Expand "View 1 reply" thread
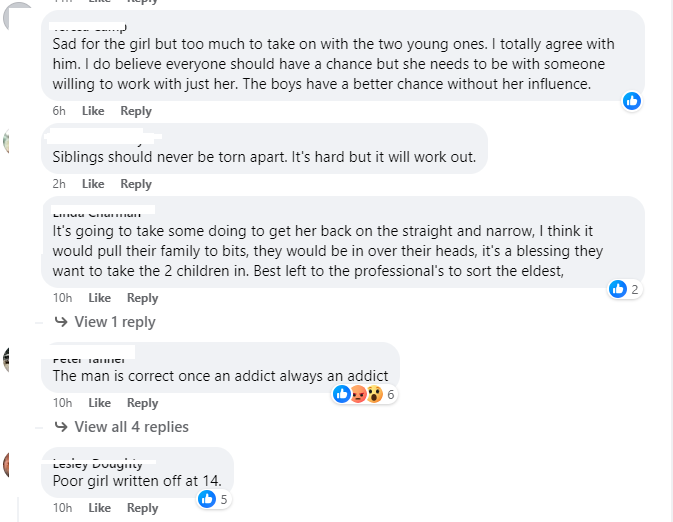The width and height of the screenshot is (673, 522). click(x=114, y=322)
